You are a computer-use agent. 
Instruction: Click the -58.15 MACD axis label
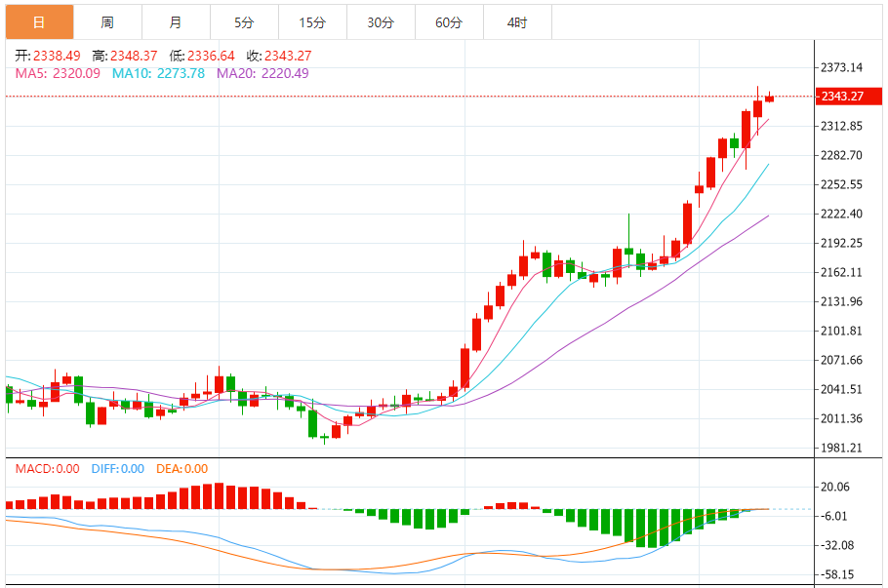tap(837, 574)
